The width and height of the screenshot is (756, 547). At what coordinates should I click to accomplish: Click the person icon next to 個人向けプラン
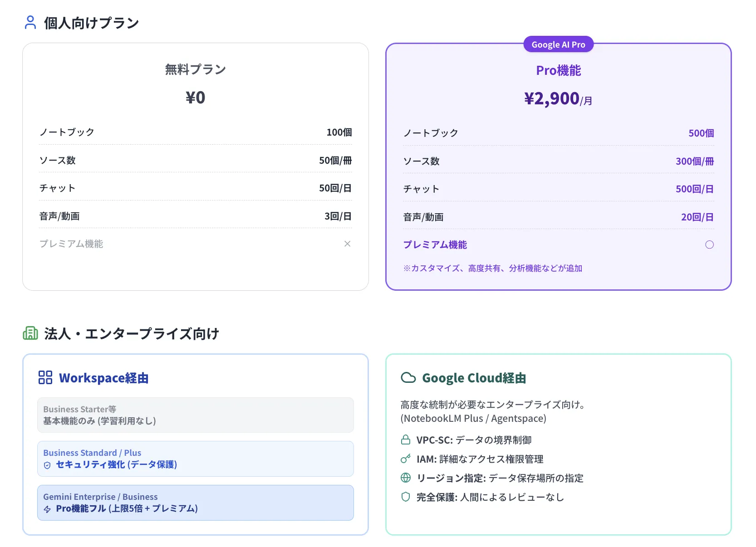tap(30, 22)
